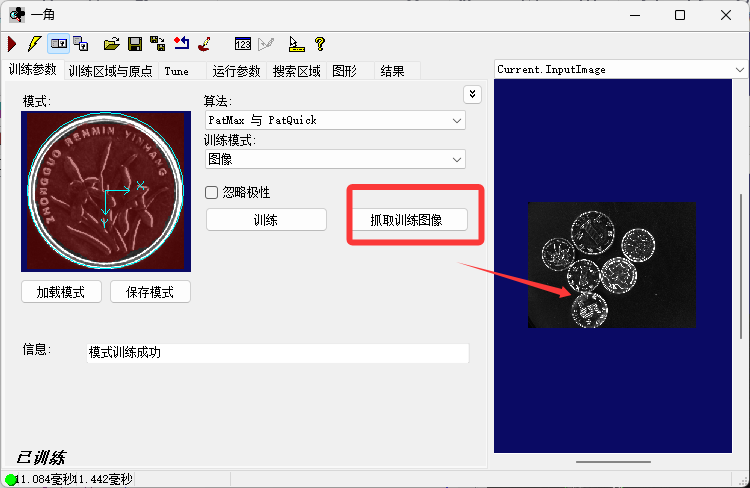Show the 123 results display icon
The width and height of the screenshot is (750, 488).
243,44
